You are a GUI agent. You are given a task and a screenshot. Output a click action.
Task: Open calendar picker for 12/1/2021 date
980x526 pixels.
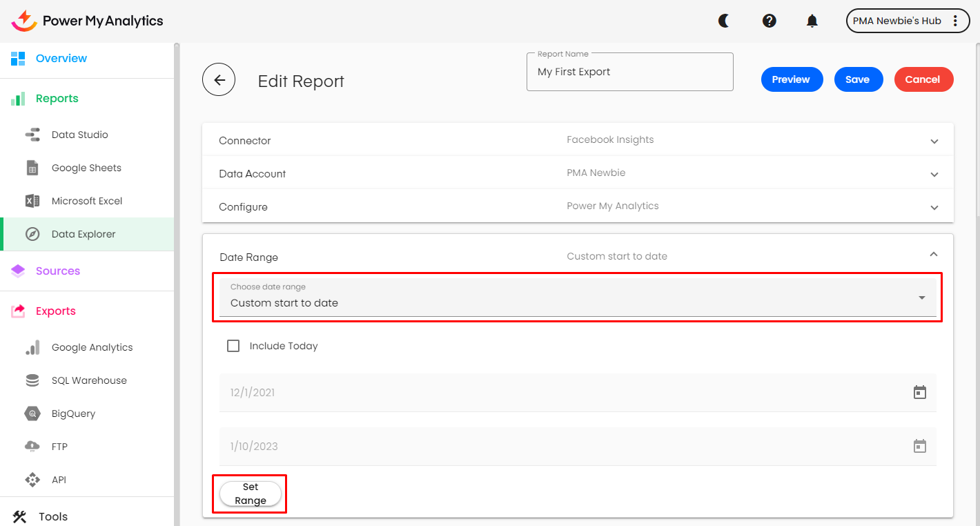(919, 393)
